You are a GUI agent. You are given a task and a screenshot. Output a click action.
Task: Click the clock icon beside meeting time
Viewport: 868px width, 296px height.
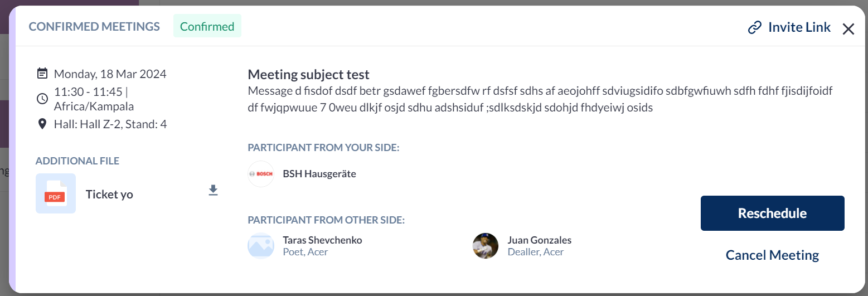tap(42, 99)
